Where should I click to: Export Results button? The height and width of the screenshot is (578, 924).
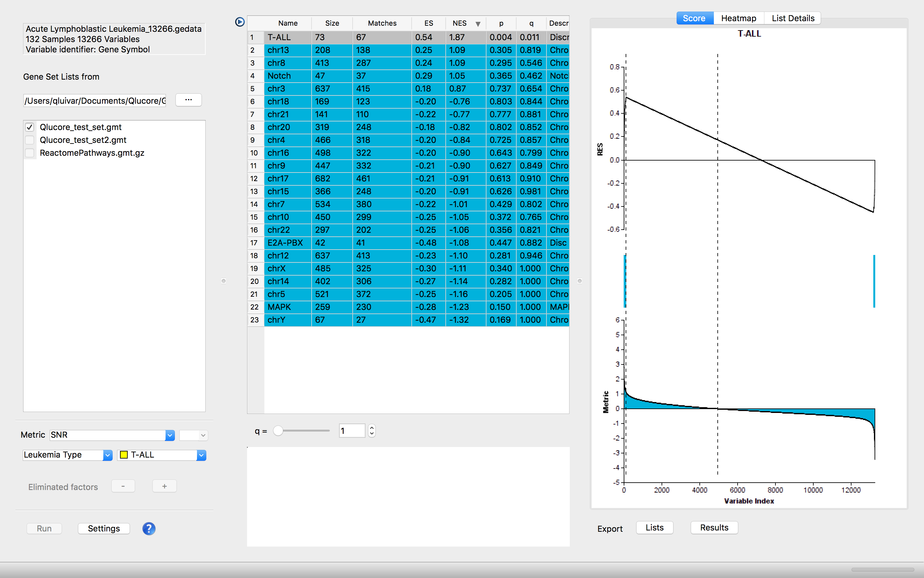click(714, 528)
